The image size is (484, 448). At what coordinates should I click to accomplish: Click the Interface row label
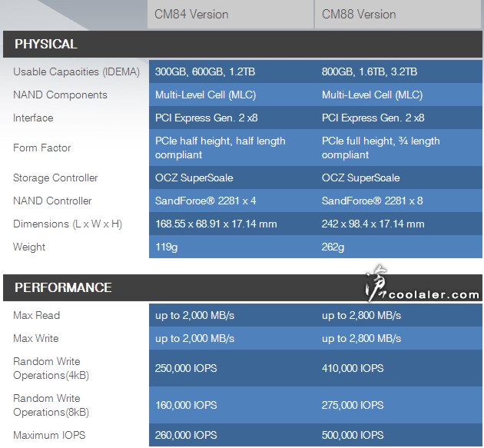pyautogui.click(x=33, y=118)
